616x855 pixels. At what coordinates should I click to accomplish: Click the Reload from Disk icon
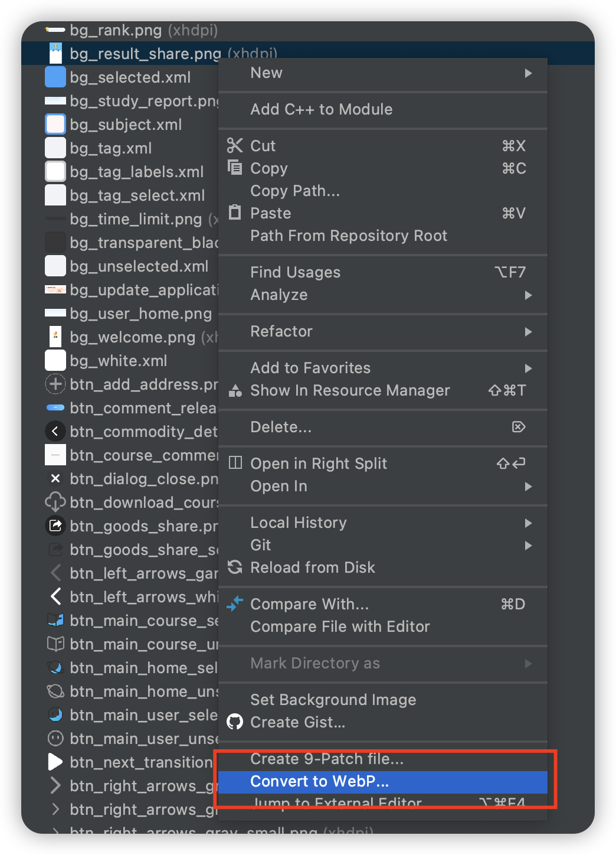[x=235, y=567]
